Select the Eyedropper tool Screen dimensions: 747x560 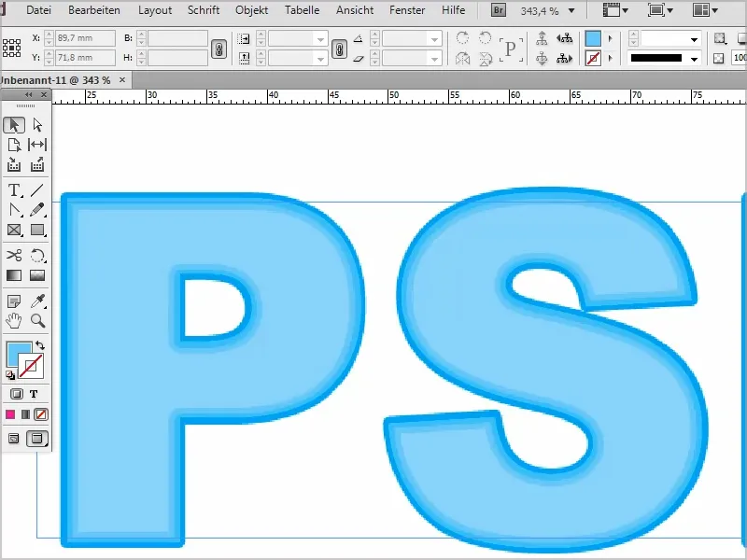[37, 301]
